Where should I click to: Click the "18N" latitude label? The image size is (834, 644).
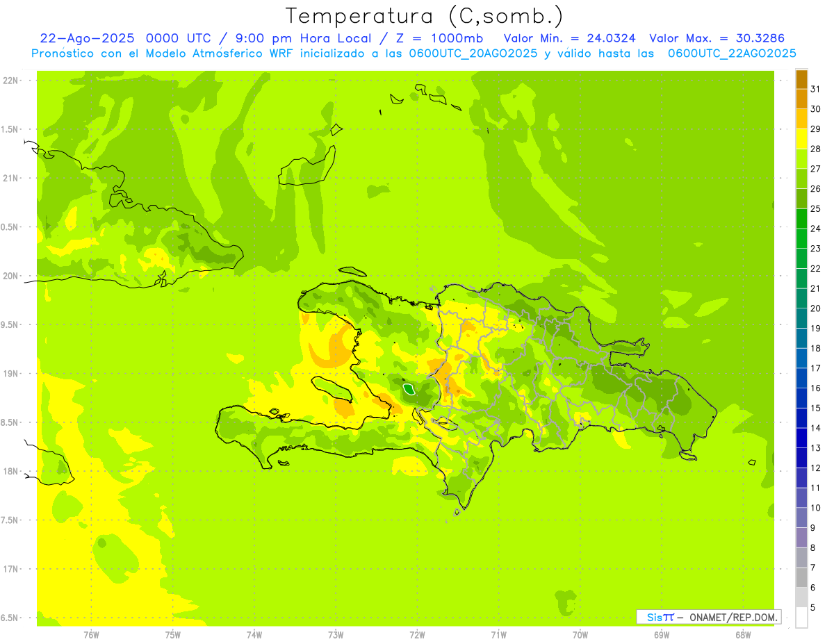click(10, 471)
